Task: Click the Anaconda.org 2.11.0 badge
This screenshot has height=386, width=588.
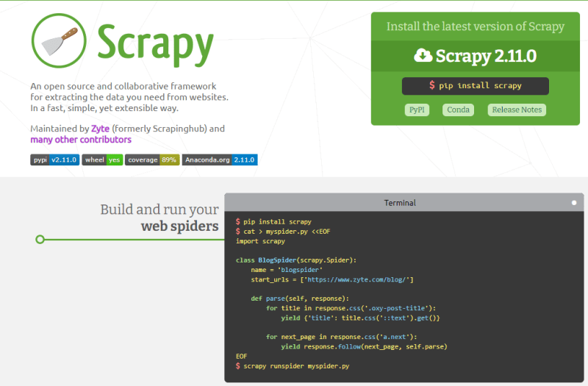Action: pos(220,160)
